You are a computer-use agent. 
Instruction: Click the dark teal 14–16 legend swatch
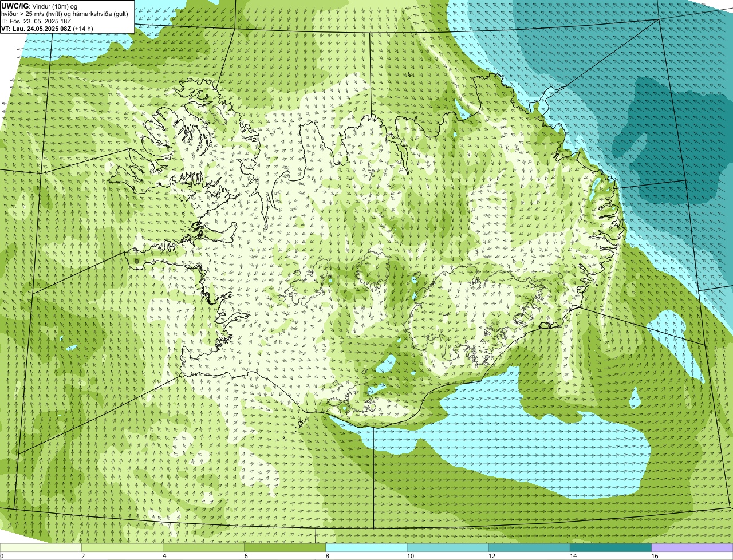point(611,548)
